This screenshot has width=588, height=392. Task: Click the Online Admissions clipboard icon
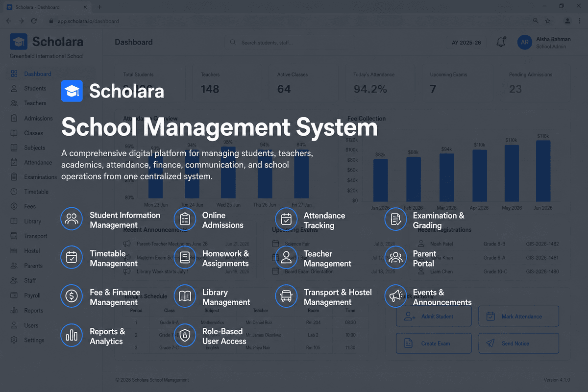185,219
